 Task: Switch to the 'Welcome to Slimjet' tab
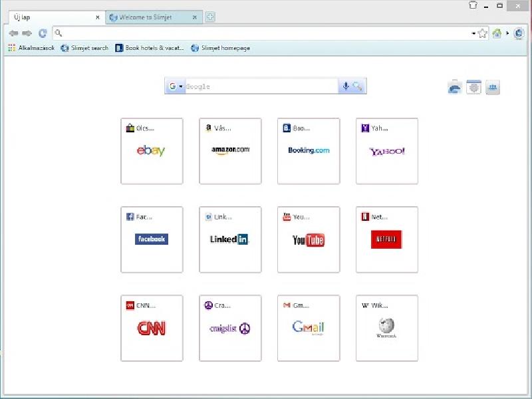coord(154,17)
